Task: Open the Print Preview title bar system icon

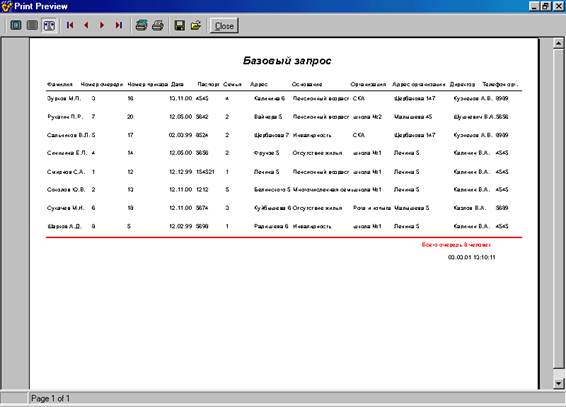Action: tap(6, 6)
